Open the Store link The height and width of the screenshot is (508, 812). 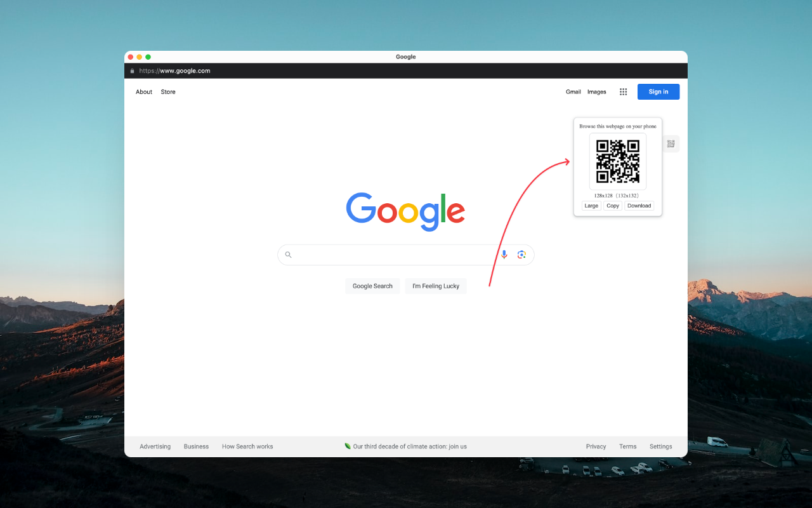click(x=168, y=92)
